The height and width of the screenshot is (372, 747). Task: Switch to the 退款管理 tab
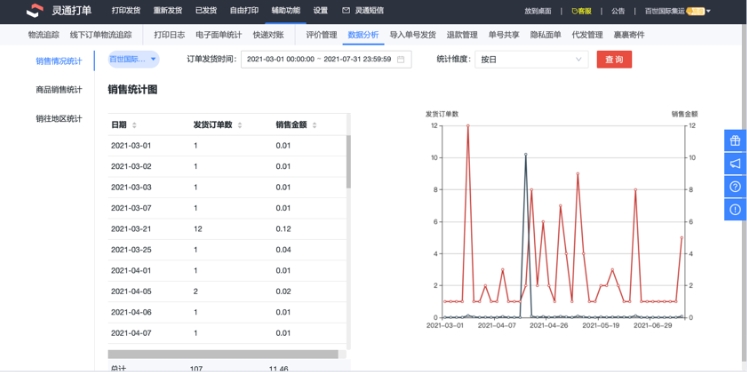462,35
